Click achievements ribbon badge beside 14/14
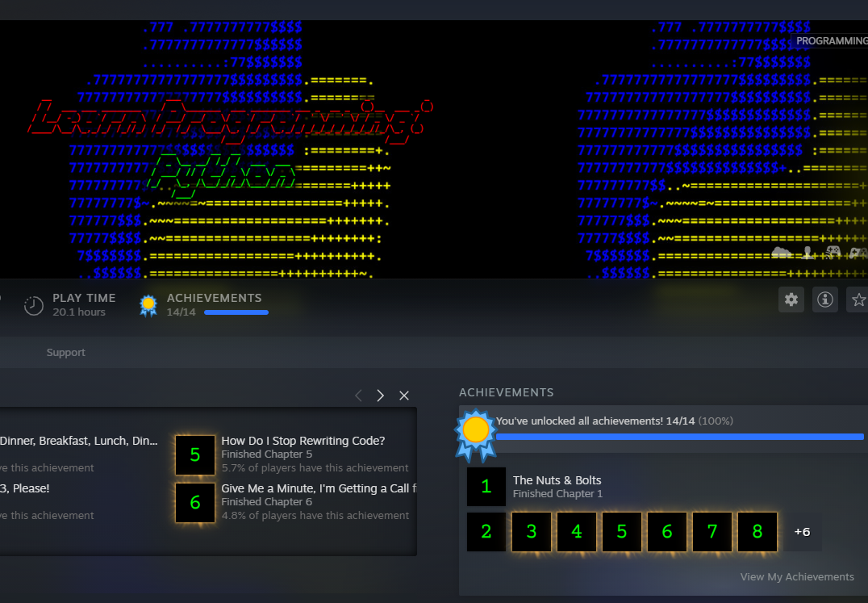The image size is (868, 603). (148, 306)
